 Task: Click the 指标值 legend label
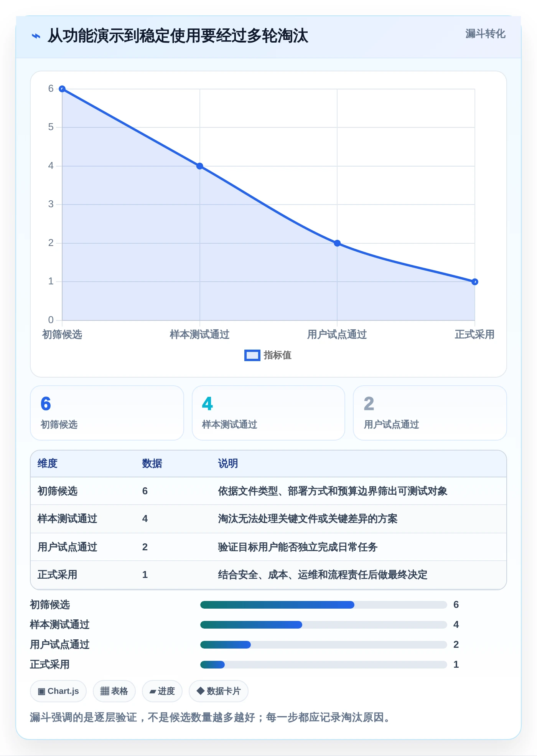[278, 355]
